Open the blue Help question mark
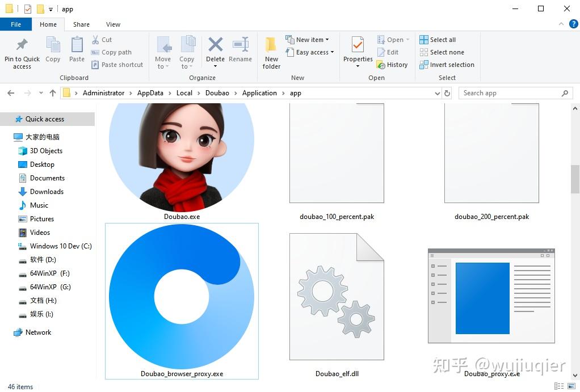 tap(573, 24)
